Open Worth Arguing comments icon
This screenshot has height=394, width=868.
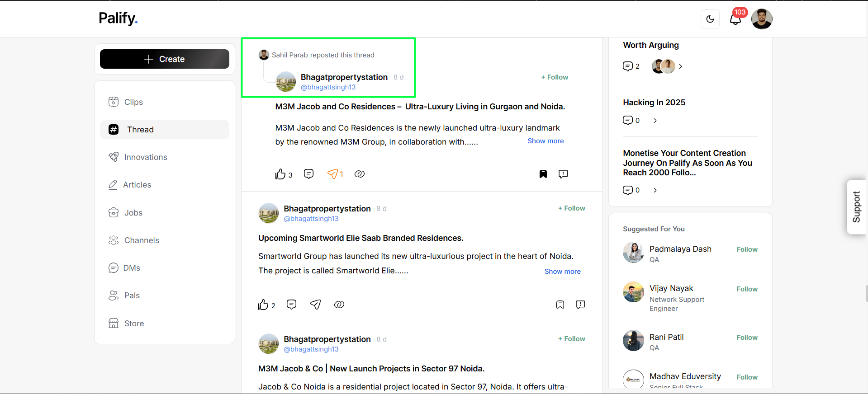(628, 66)
